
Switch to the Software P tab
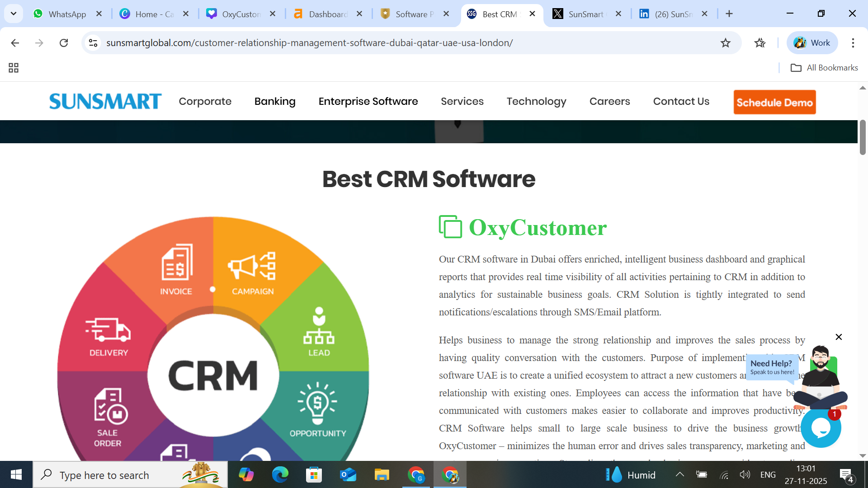[414, 14]
